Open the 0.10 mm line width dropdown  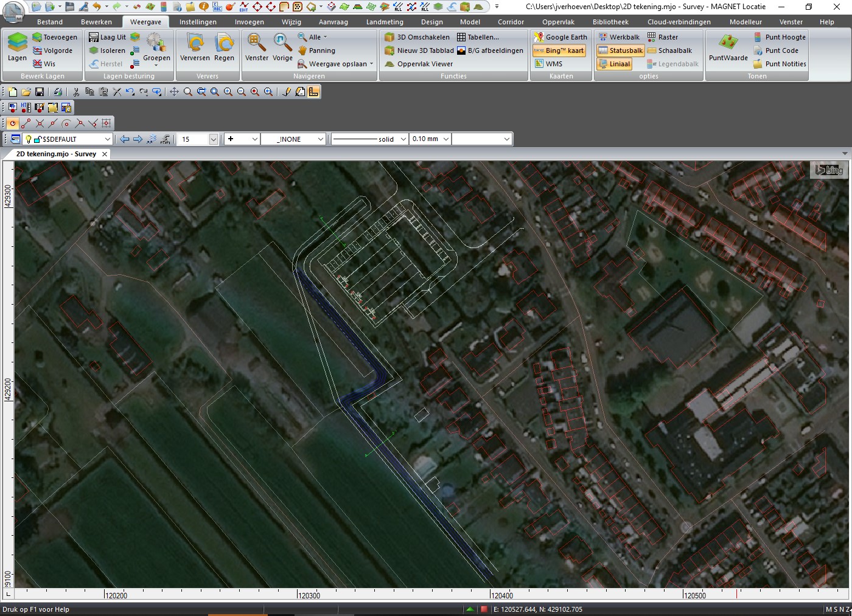click(445, 139)
